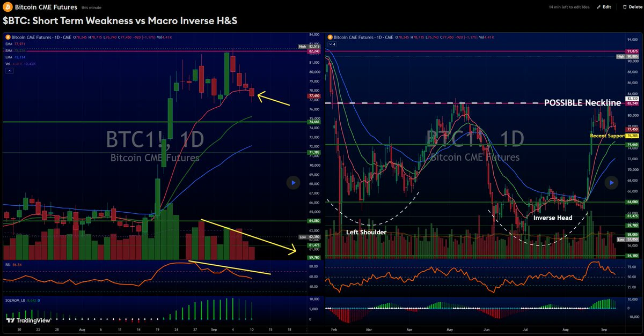Click the Low 57,850 price label in right chart

click(x=627, y=240)
